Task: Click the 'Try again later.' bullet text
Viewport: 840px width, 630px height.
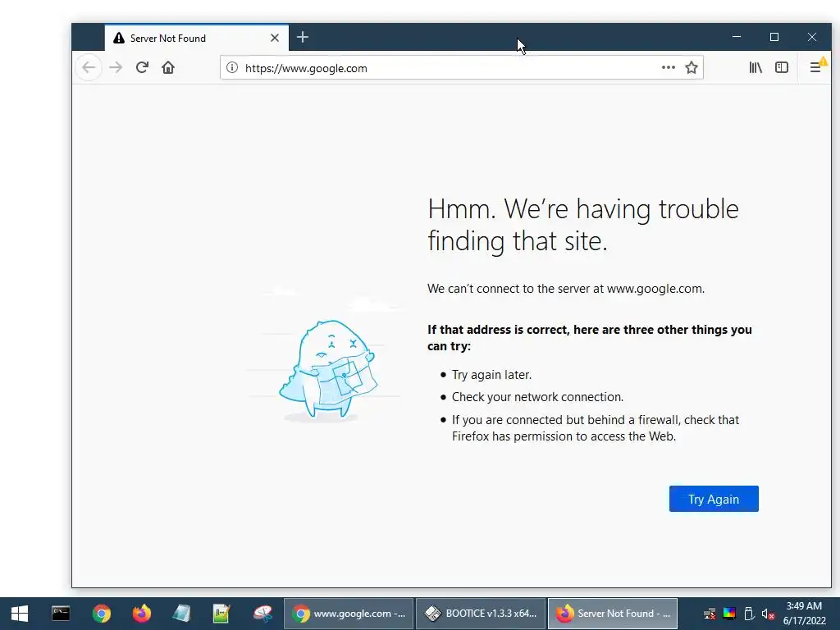Action: (x=491, y=374)
